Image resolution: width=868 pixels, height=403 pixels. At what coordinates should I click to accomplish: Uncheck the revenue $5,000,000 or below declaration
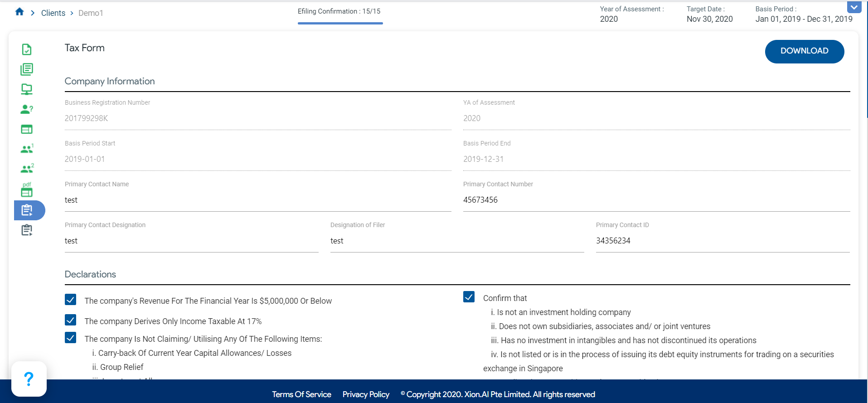[x=71, y=300]
